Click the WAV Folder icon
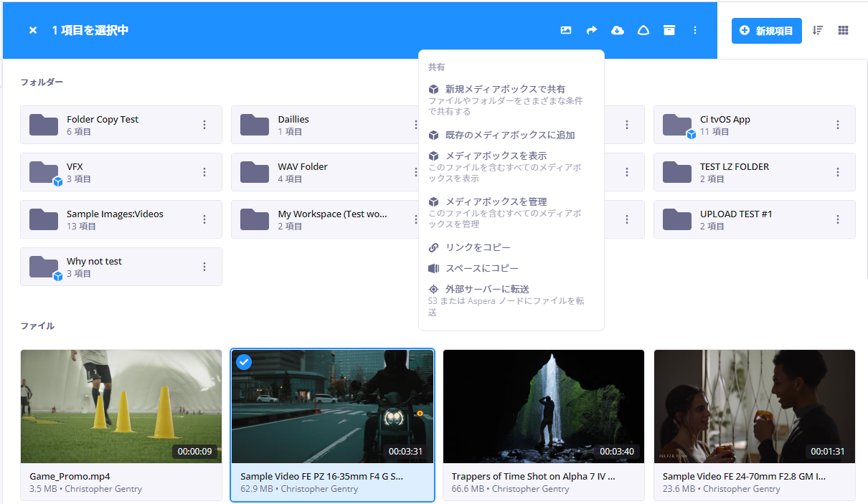868x504 pixels. [x=255, y=172]
